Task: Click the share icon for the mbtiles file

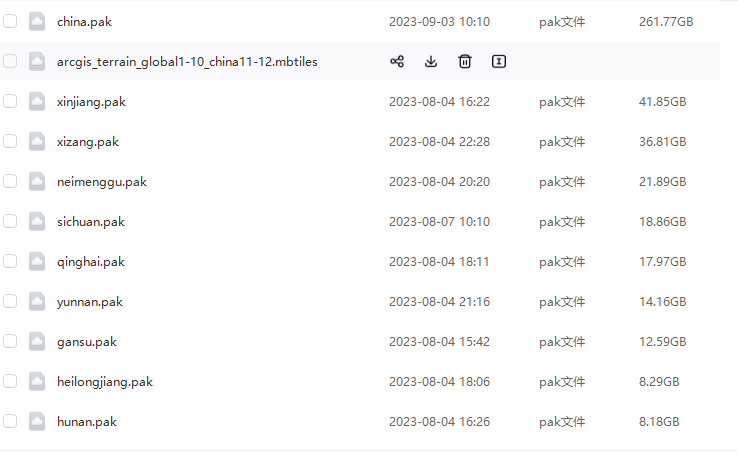Action: (397, 62)
